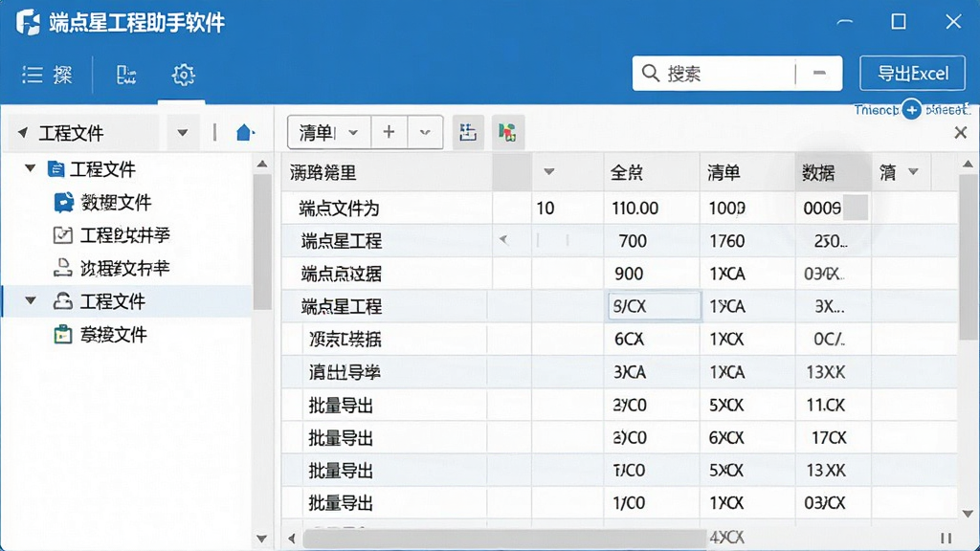Click the horizontal scroll left arrow

291,539
